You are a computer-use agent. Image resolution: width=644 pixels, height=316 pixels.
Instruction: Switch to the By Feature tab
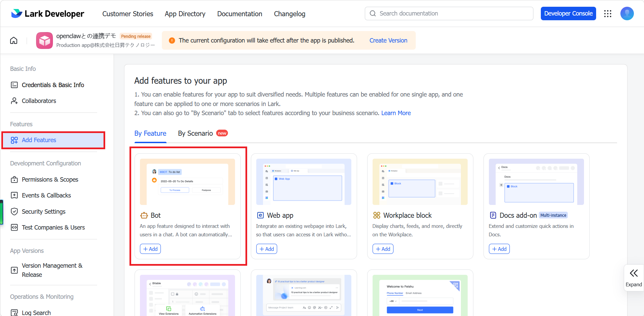pyautogui.click(x=150, y=133)
